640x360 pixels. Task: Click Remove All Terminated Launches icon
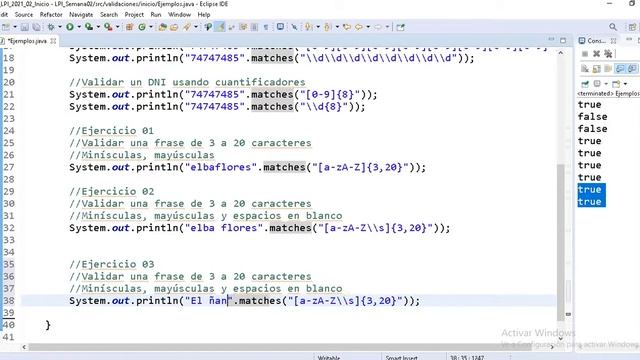point(608,54)
